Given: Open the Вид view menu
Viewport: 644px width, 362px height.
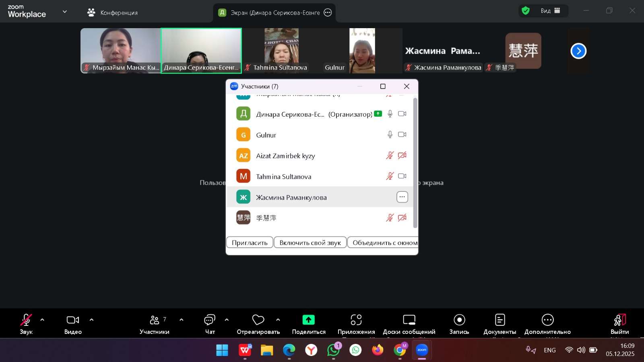Looking at the screenshot, I should coord(550,11).
